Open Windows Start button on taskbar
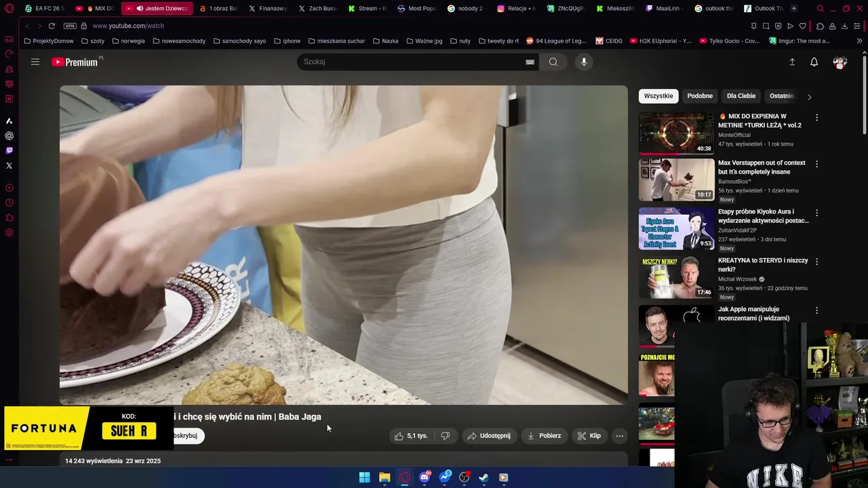The height and width of the screenshot is (488, 868). coord(364,477)
